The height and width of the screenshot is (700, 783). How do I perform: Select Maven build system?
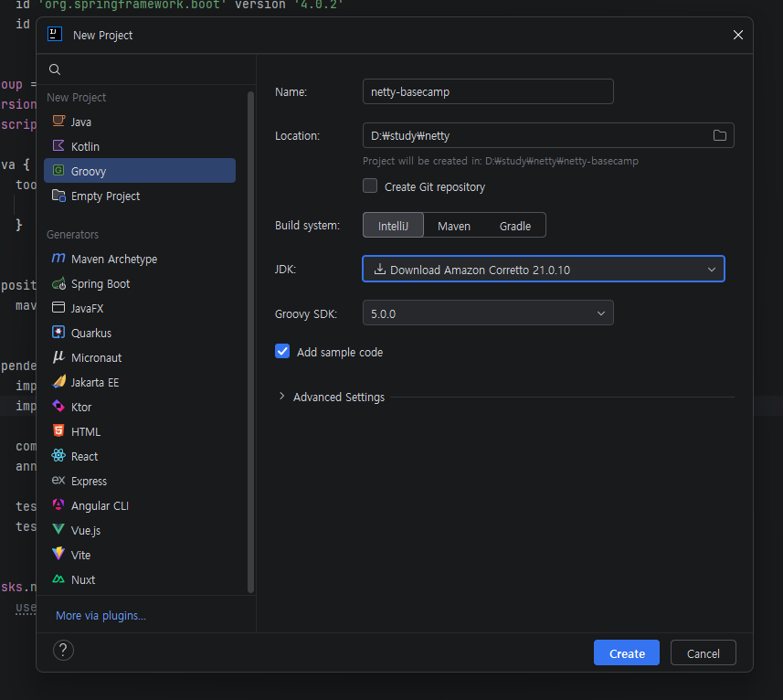pyautogui.click(x=454, y=226)
